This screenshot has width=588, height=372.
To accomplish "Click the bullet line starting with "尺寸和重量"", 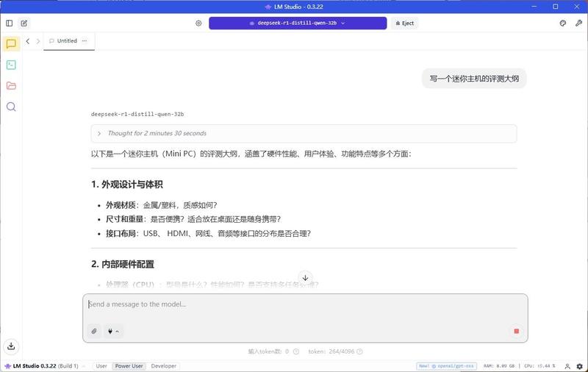I will [x=193, y=219].
